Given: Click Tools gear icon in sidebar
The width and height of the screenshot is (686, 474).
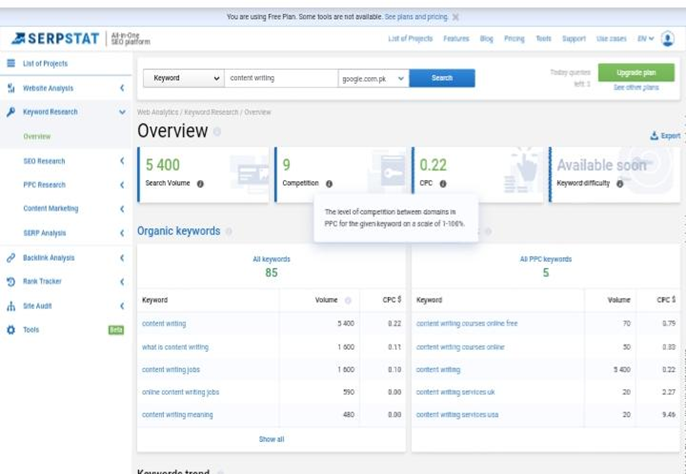Looking at the screenshot, I should 11,330.
